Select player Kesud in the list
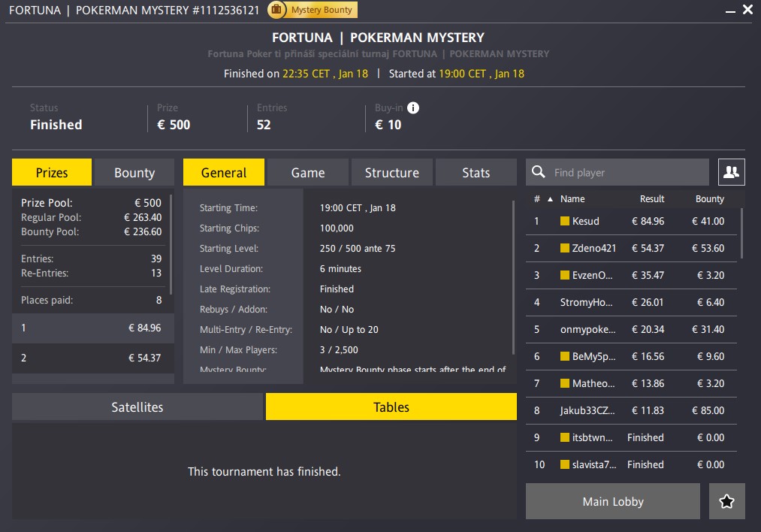 (x=632, y=222)
